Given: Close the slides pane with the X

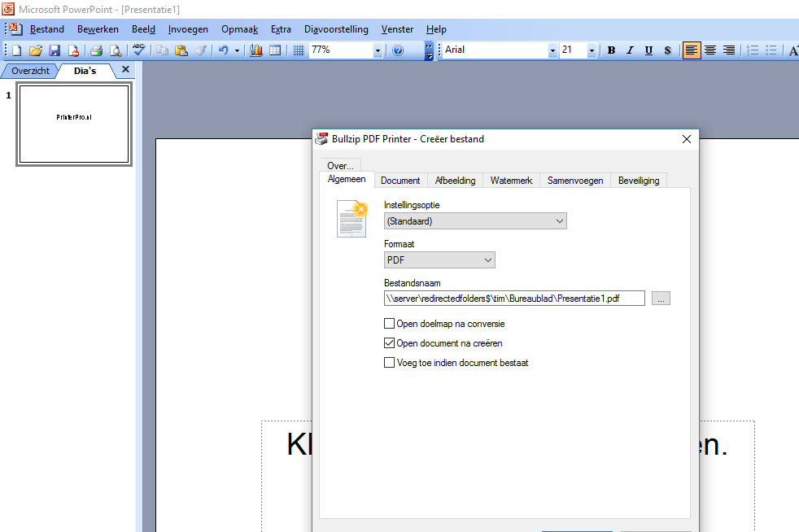Looking at the screenshot, I should click(x=125, y=69).
